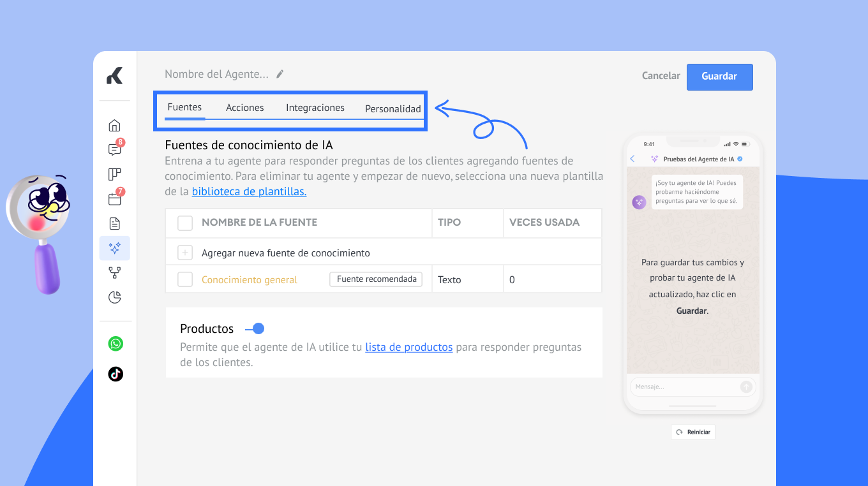Click the Guardar button
868x486 pixels.
(719, 77)
